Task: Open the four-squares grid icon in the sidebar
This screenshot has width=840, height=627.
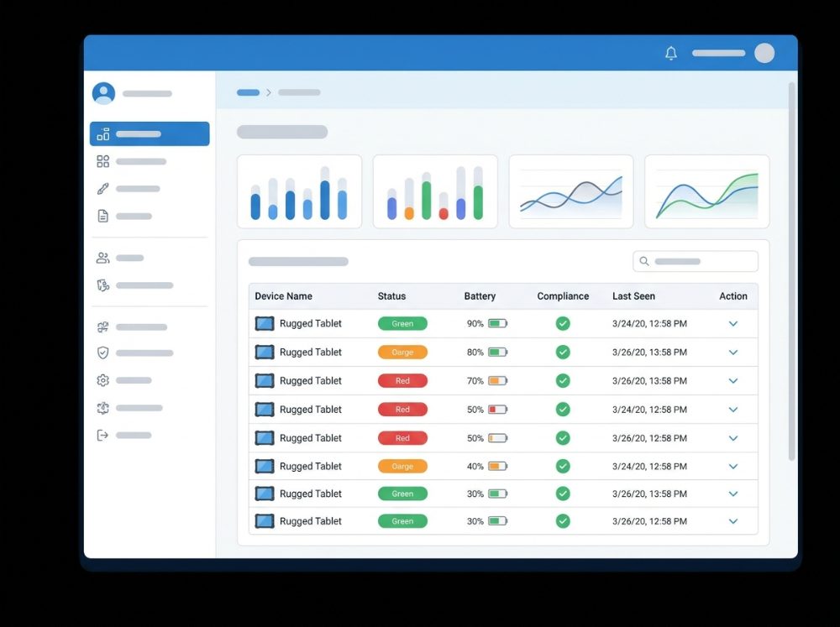Action: pyautogui.click(x=102, y=161)
